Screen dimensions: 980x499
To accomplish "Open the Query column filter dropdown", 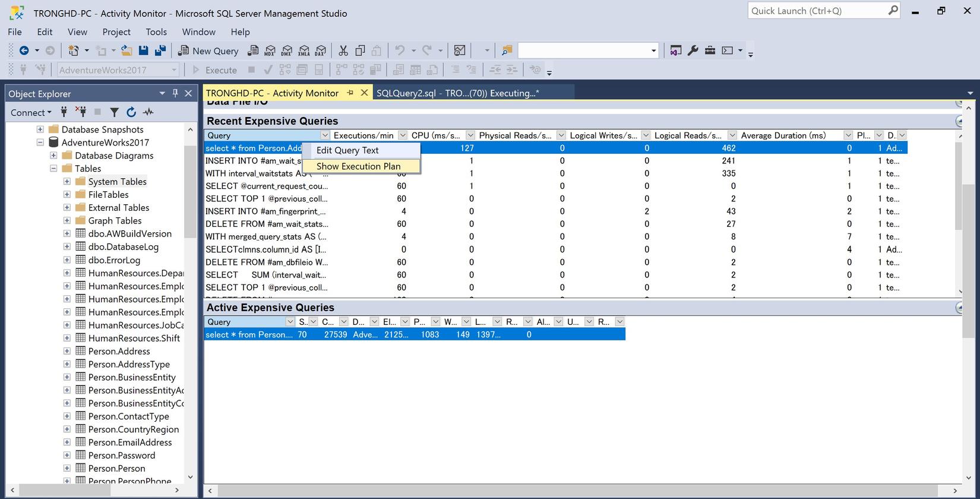I will point(324,135).
